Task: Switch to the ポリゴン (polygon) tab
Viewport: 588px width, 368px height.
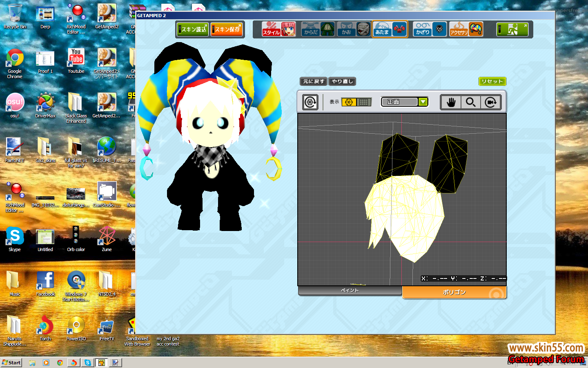Action: (454, 292)
